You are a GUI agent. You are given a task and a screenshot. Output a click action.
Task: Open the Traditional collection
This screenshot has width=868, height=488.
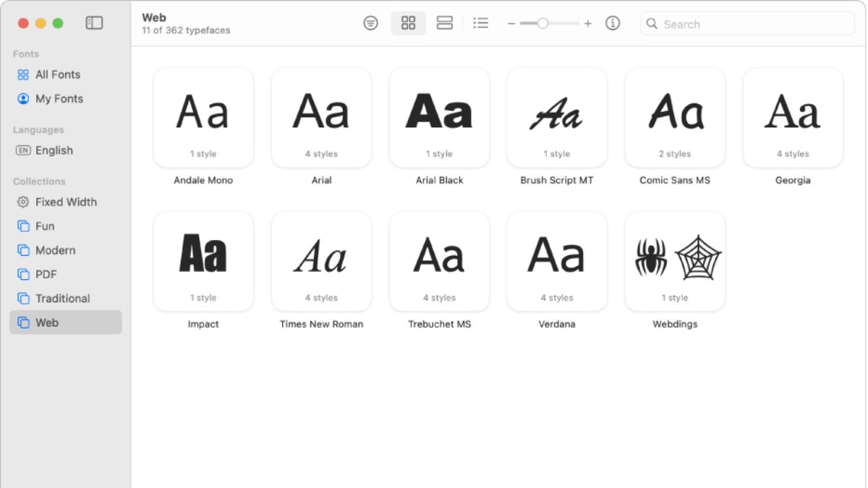pyautogui.click(x=65, y=298)
